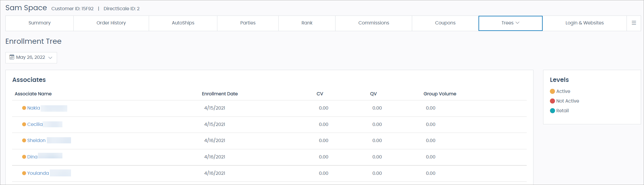
Task: Click the red Not Active level swatch
Action: tap(553, 101)
